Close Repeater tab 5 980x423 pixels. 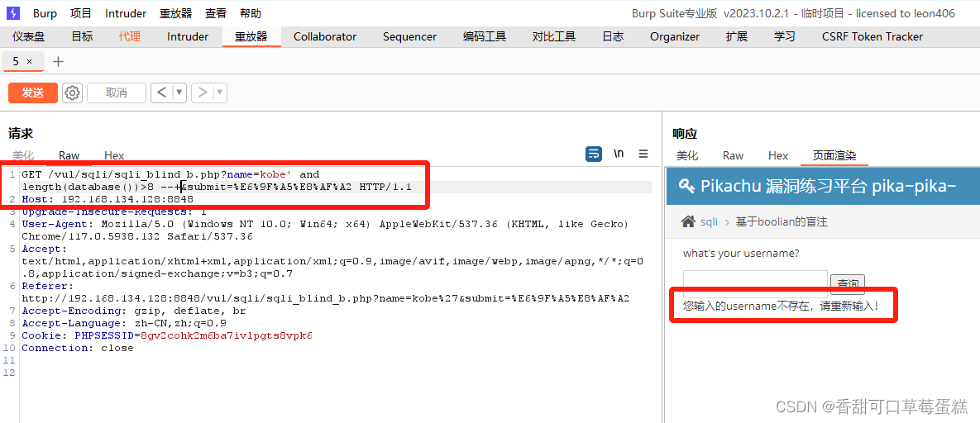(30, 61)
